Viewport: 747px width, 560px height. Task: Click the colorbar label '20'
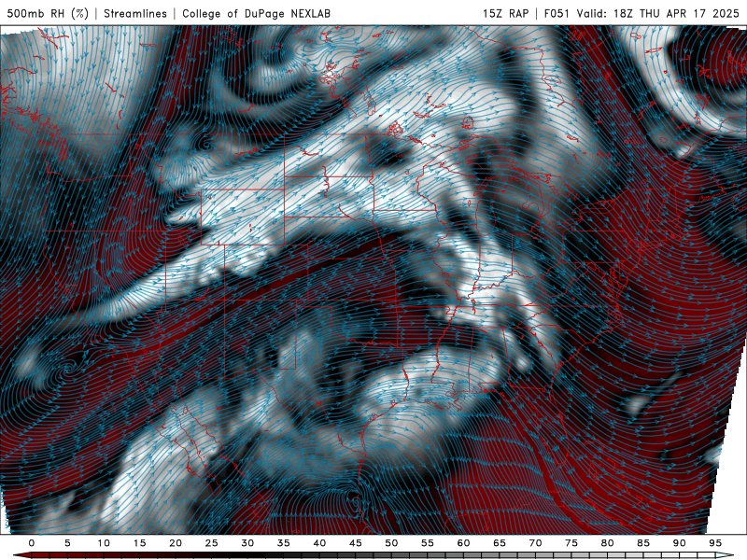coord(176,543)
